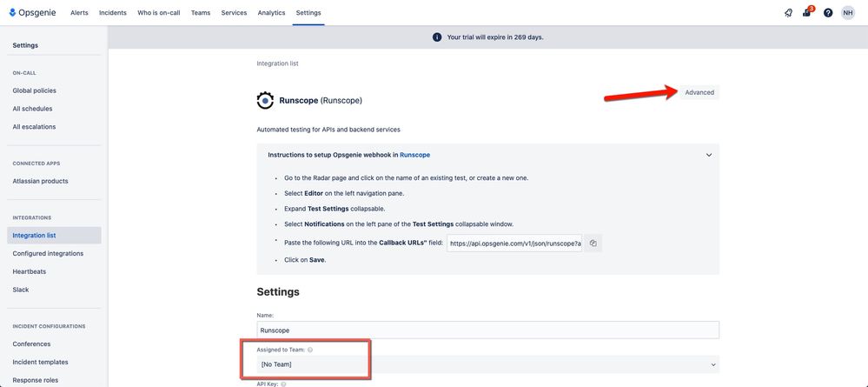Click the callback URL text field
The height and width of the screenshot is (387, 868).
point(514,244)
